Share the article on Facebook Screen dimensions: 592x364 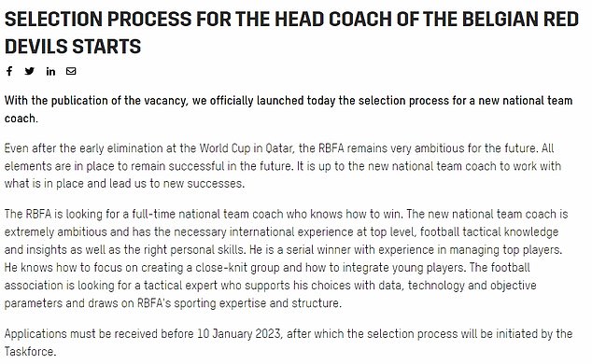(9, 71)
